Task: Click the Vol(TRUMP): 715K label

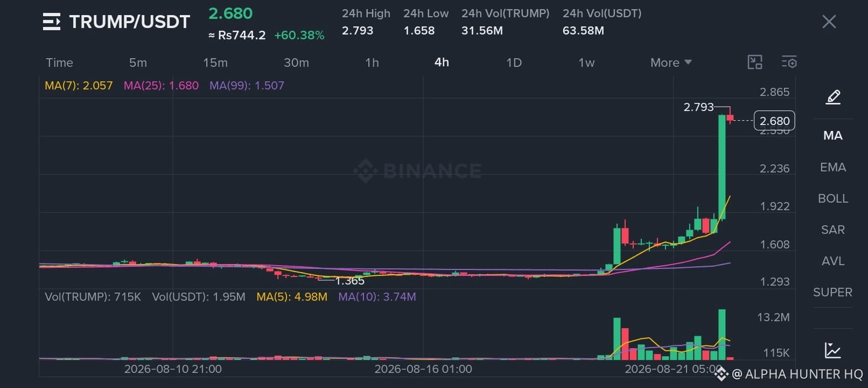Action: [x=93, y=297]
